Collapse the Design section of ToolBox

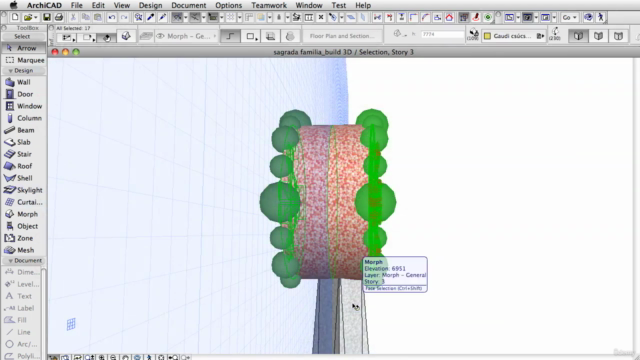point(24,71)
